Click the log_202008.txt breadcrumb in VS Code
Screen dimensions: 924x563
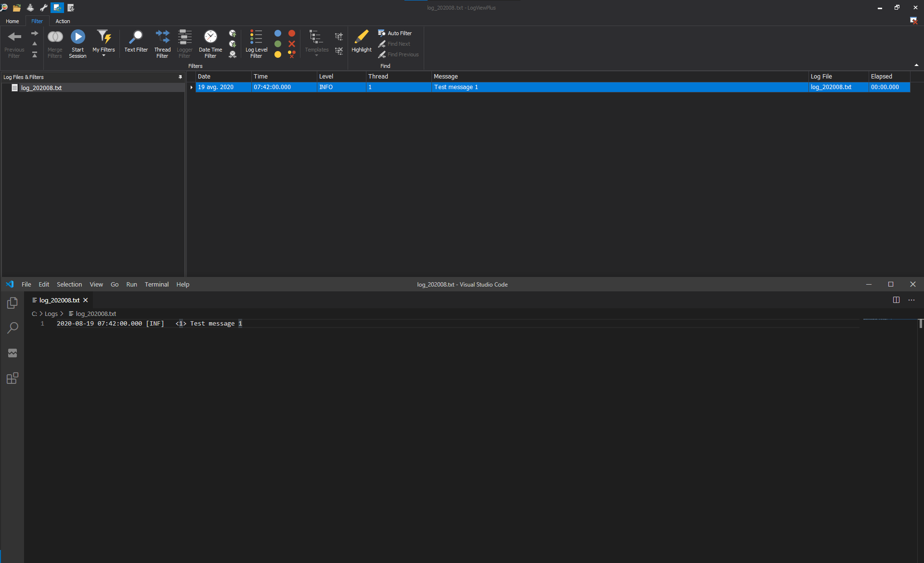[x=96, y=314]
